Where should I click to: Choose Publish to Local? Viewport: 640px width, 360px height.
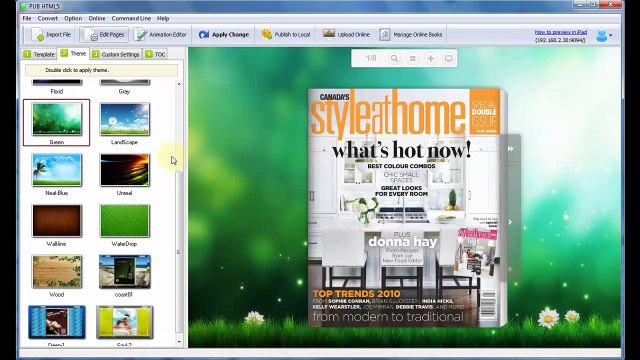tap(286, 35)
